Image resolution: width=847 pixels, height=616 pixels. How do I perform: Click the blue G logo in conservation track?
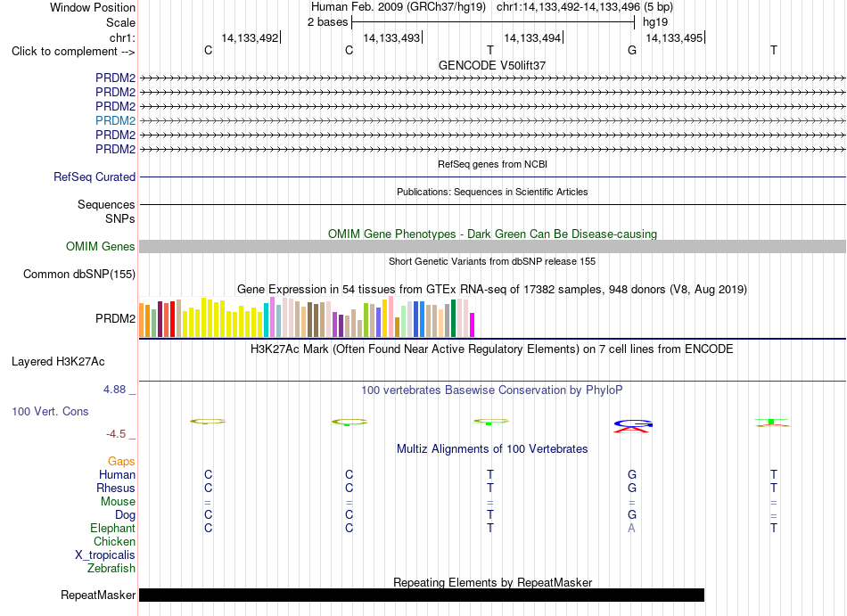click(x=633, y=423)
